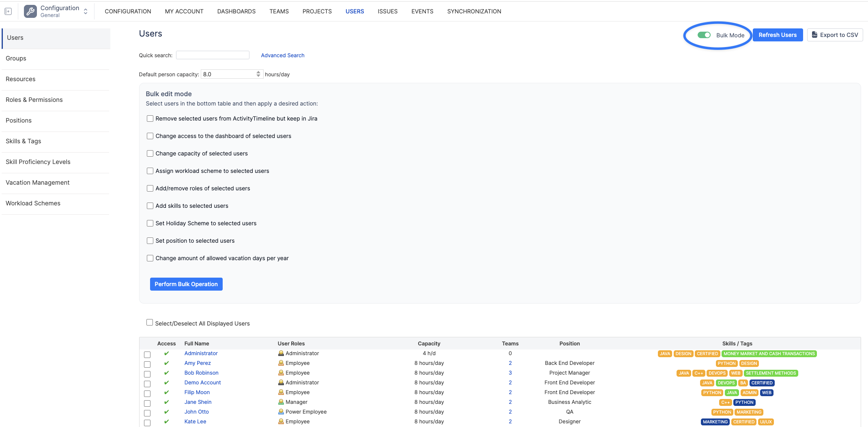Click the Administrator role icon in Demo Account row

click(281, 383)
